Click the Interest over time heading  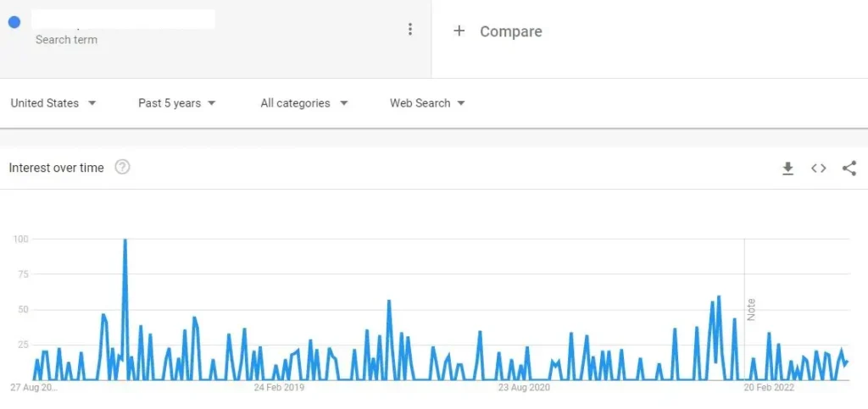tap(56, 168)
